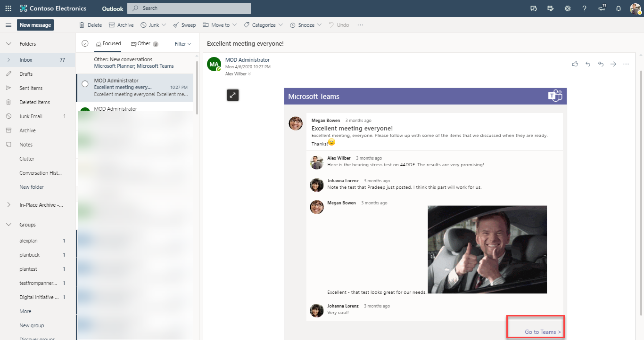This screenshot has height=340, width=644.
Task: Select the Excellent meeting message circle
Action: [85, 84]
